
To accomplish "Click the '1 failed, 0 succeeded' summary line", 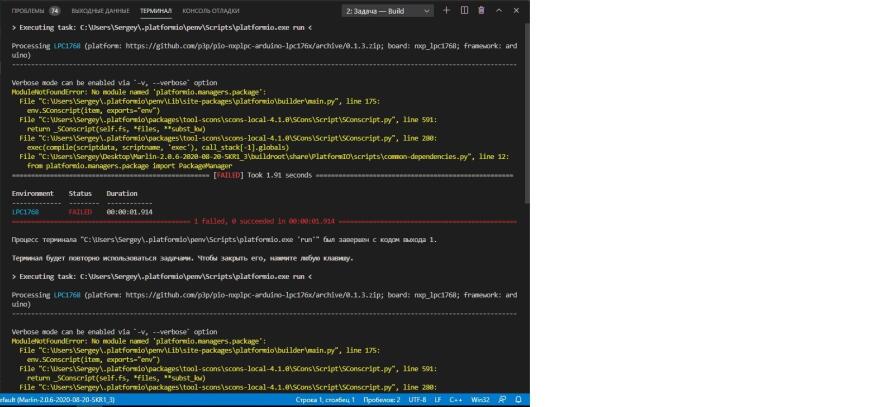I will point(264,221).
